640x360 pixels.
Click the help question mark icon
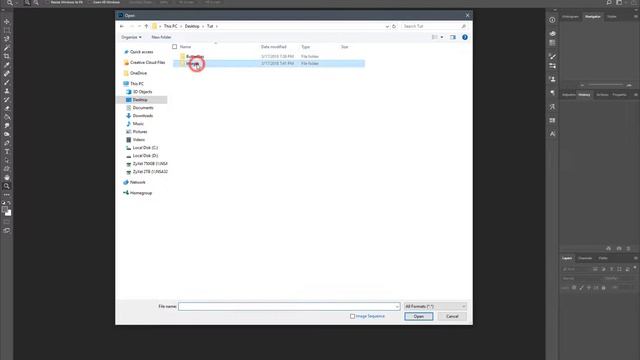464,37
